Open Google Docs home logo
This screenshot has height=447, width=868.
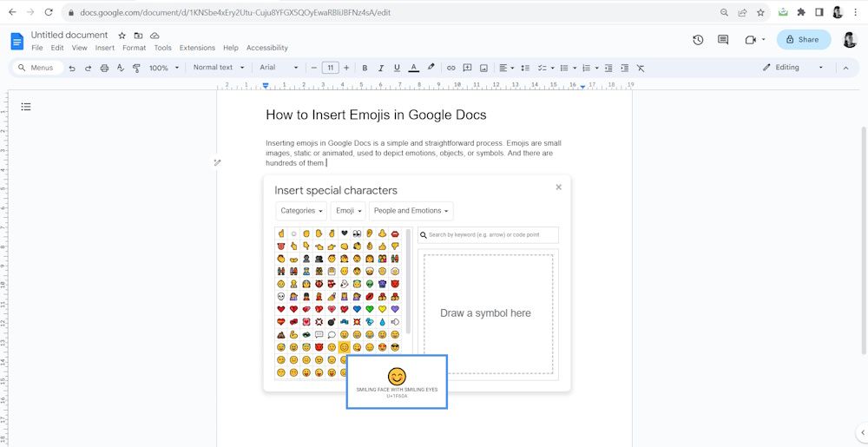17,41
